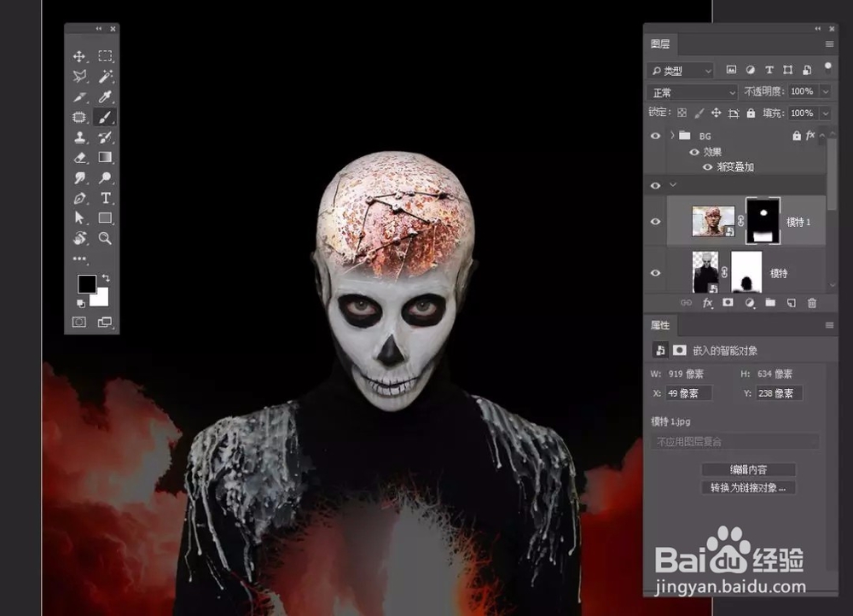Collapse the Layers panel to icons
The image size is (853, 616).
pyautogui.click(x=818, y=28)
